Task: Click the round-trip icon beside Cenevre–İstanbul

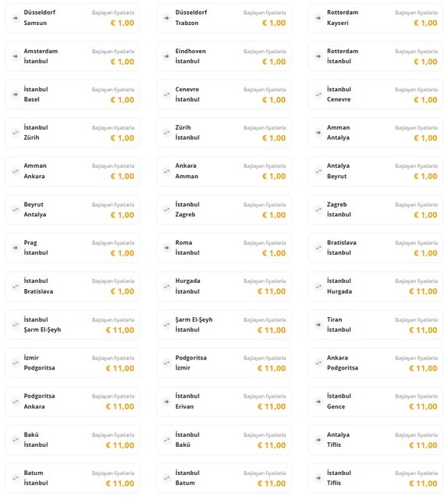Action: 167,95
